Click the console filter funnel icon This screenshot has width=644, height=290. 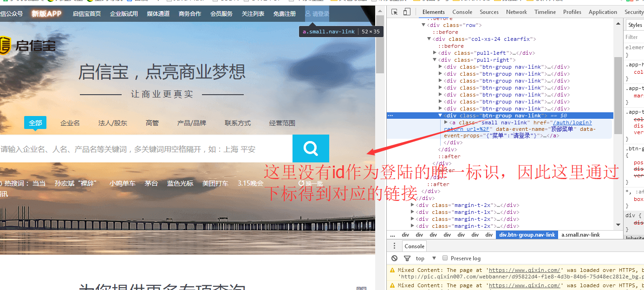tap(407, 258)
